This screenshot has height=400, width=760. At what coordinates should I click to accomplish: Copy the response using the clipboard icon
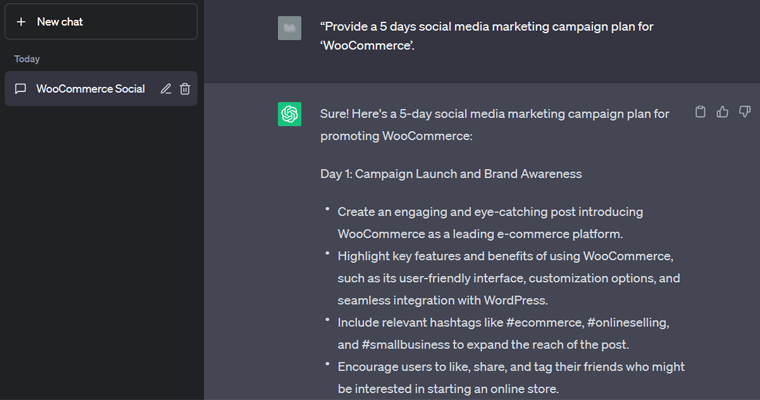[700, 112]
